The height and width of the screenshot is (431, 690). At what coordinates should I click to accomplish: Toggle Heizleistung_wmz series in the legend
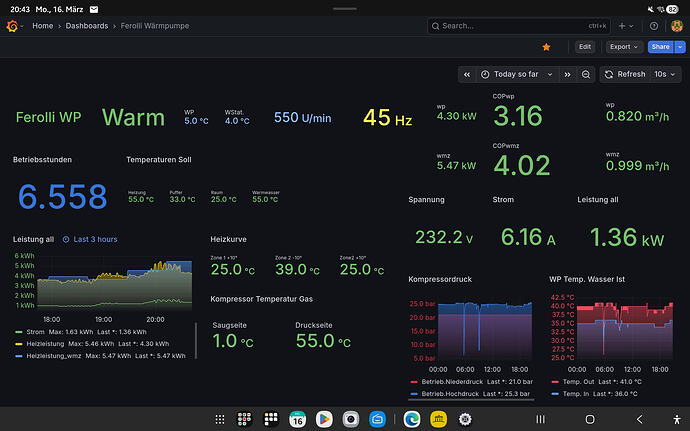[x=54, y=356]
